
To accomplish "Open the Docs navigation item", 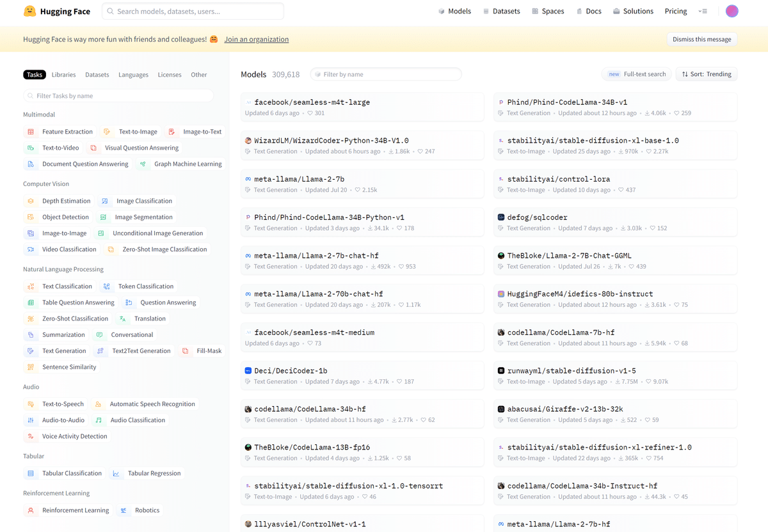I will click(589, 11).
